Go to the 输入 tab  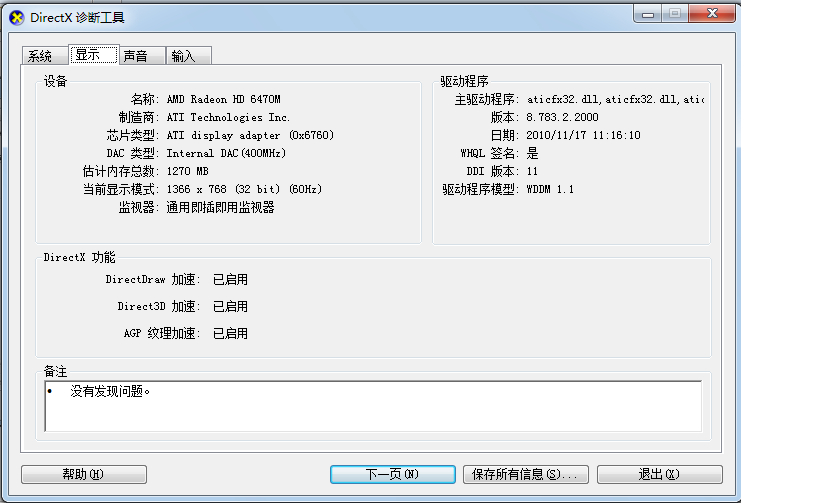tap(189, 55)
